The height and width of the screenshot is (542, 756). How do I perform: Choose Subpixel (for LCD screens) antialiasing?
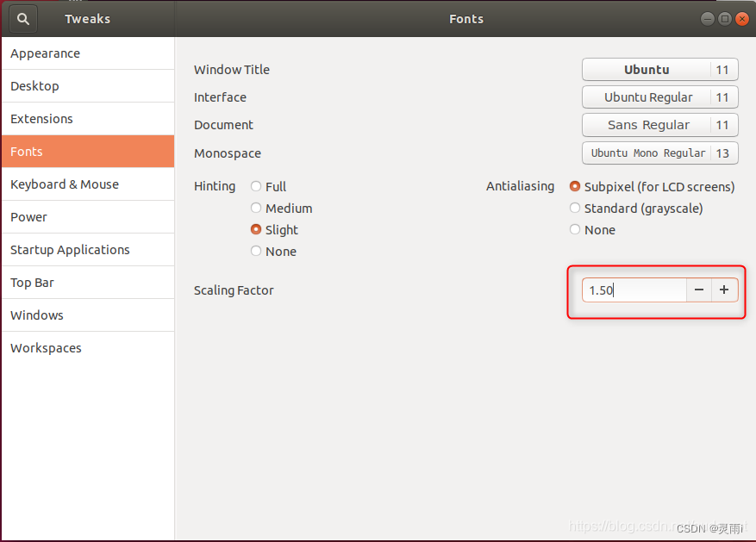tap(652, 186)
